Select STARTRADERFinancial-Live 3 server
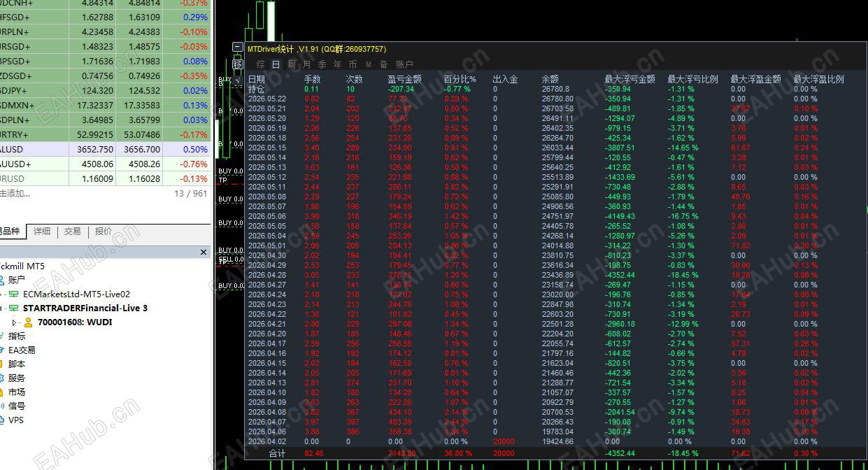868x470 pixels. pos(85,308)
